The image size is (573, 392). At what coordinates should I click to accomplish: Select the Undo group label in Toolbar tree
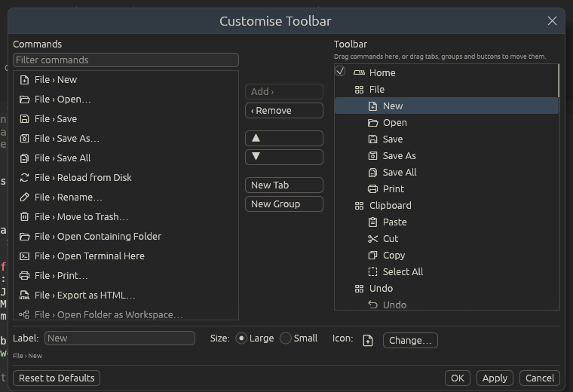pos(381,289)
